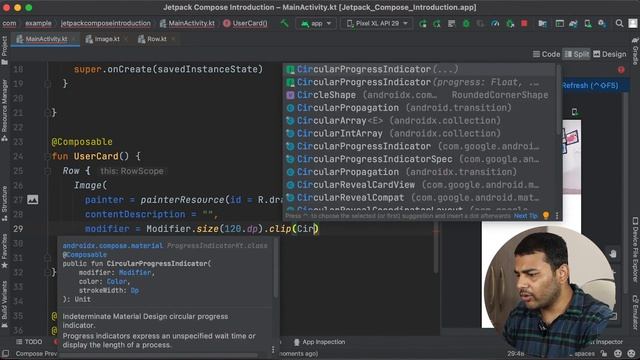
Task: Open the Device File Explorer tool window
Action: [635, 249]
